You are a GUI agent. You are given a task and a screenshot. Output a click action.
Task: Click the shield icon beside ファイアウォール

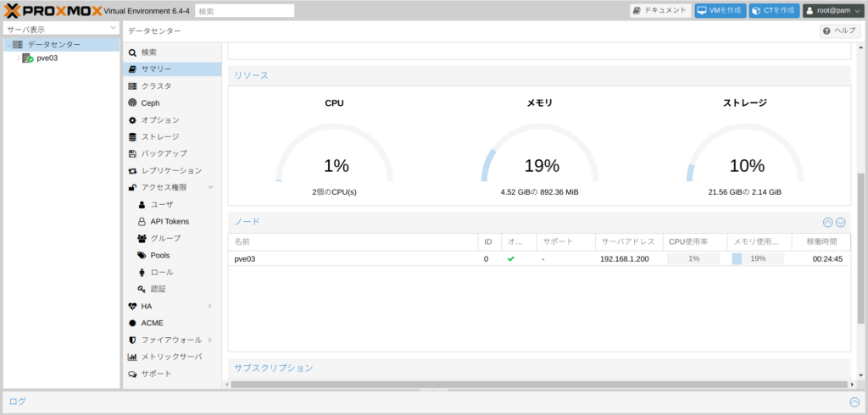click(132, 340)
